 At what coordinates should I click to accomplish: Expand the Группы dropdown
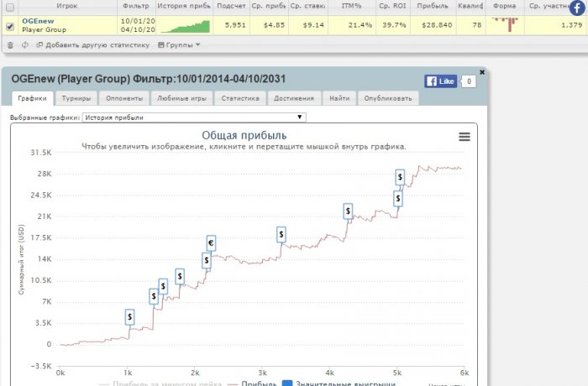point(178,44)
